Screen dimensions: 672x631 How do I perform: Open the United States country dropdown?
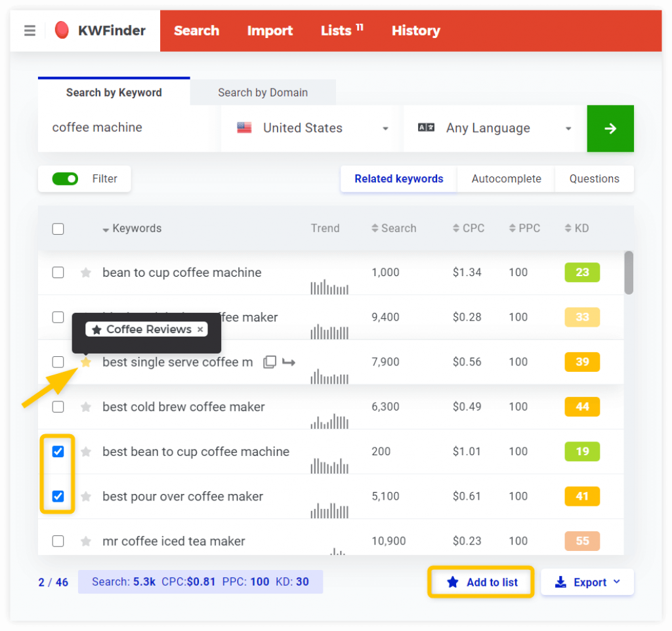pyautogui.click(x=312, y=129)
